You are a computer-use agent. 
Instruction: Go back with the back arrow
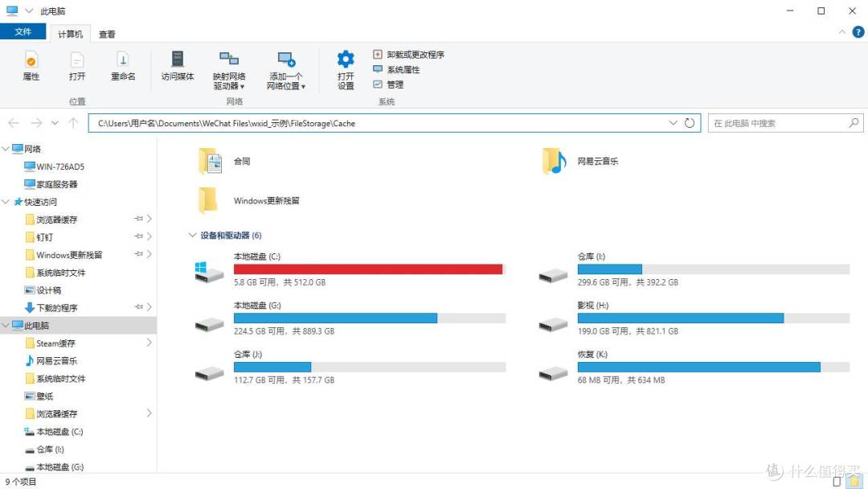click(14, 123)
